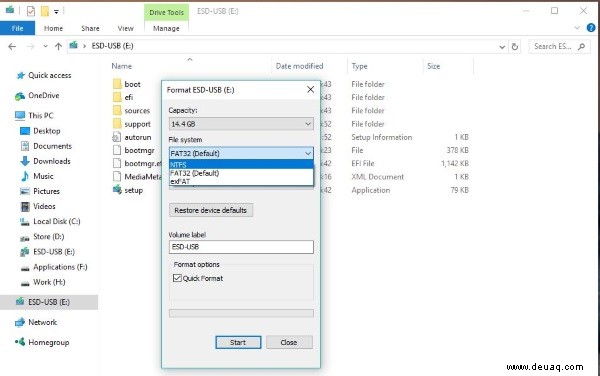Click the Volume label input field
The width and height of the screenshot is (600, 376).
pyautogui.click(x=241, y=247)
